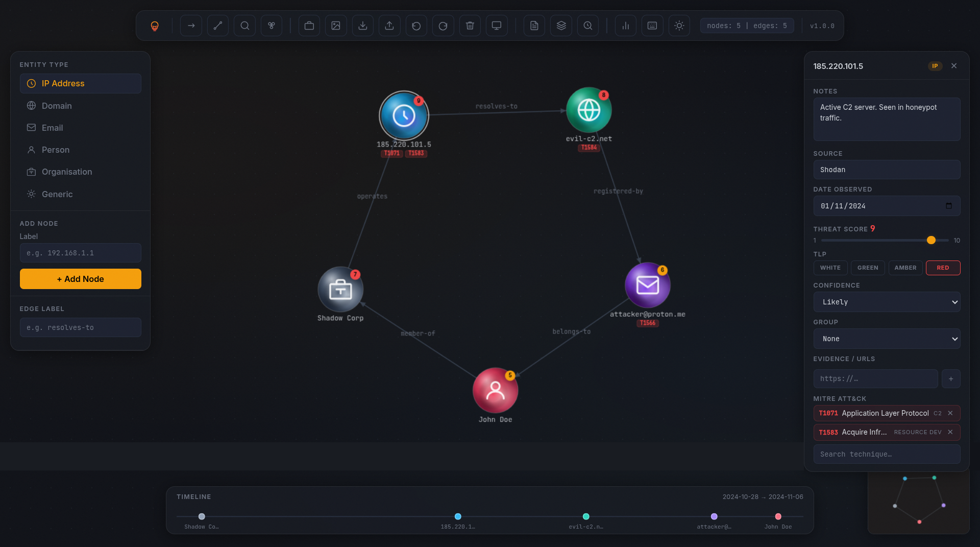The height and width of the screenshot is (547, 980).
Task: Click the clock-magnifier search icon
Action: point(588,26)
